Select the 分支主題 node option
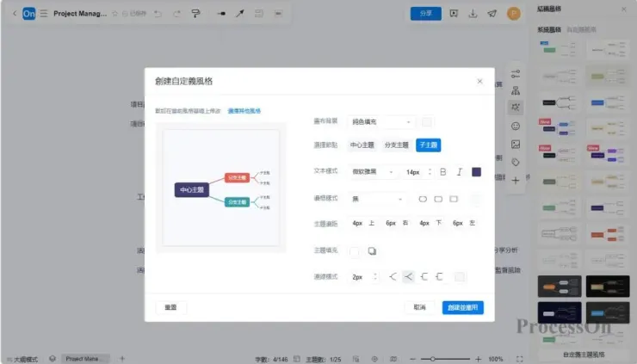 [397, 145]
